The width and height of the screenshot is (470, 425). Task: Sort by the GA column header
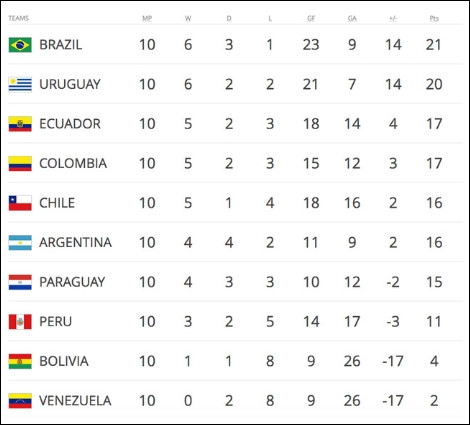(352, 18)
